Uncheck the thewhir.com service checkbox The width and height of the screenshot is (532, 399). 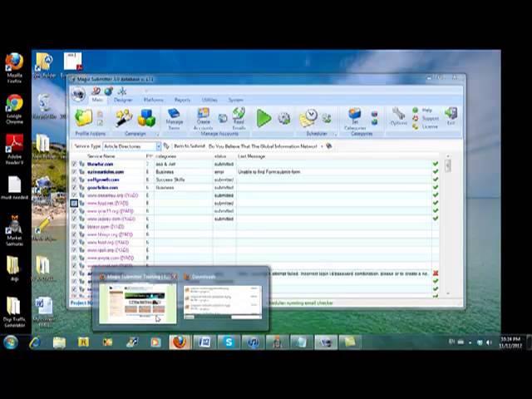(x=74, y=164)
